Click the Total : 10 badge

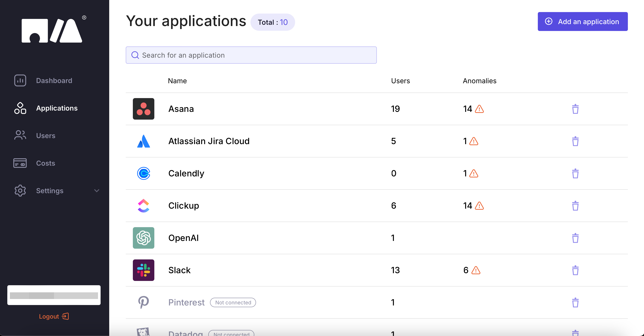(273, 22)
